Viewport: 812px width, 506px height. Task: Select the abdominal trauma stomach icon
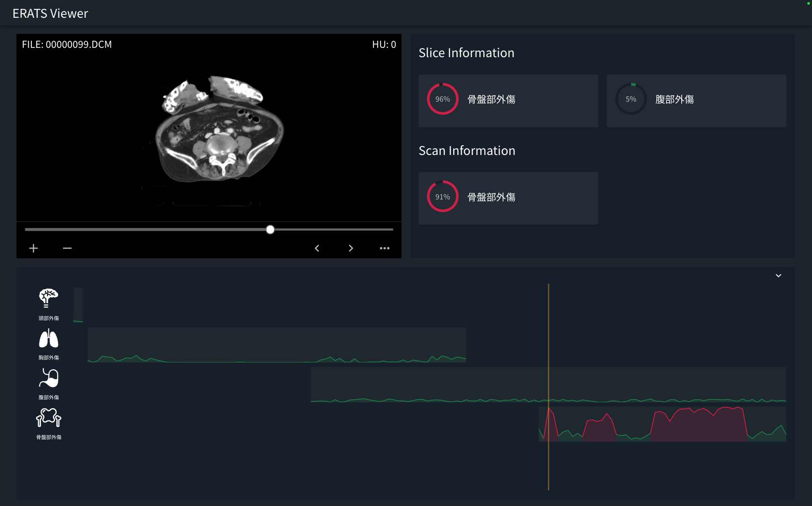49,378
